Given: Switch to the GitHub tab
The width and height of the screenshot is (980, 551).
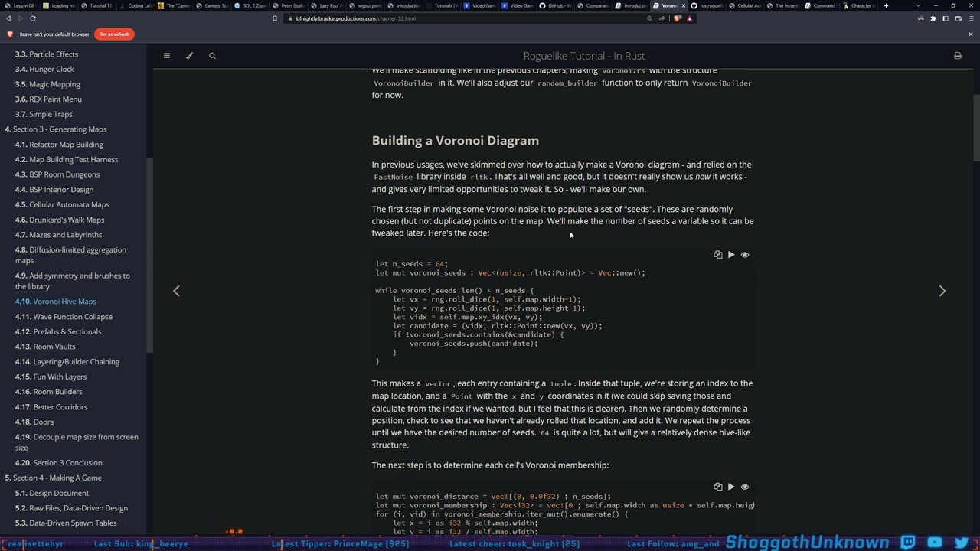Looking at the screenshot, I should pyautogui.click(x=557, y=5).
